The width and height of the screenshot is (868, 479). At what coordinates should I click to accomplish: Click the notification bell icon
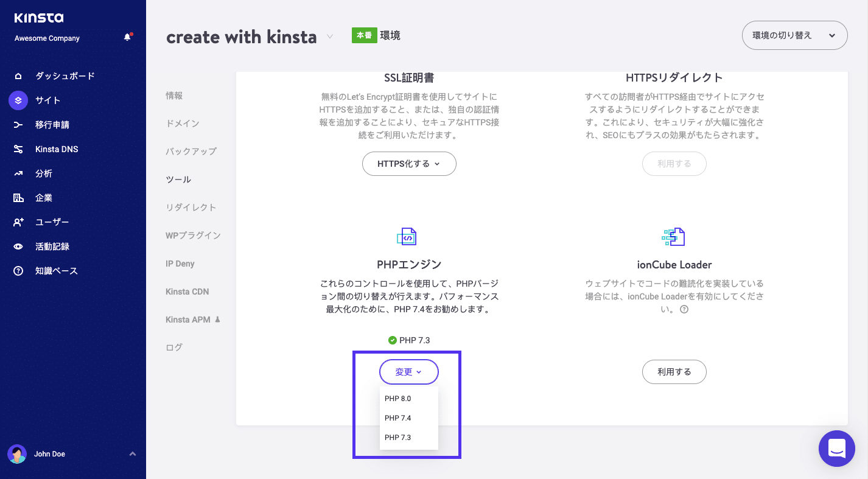[x=127, y=37]
